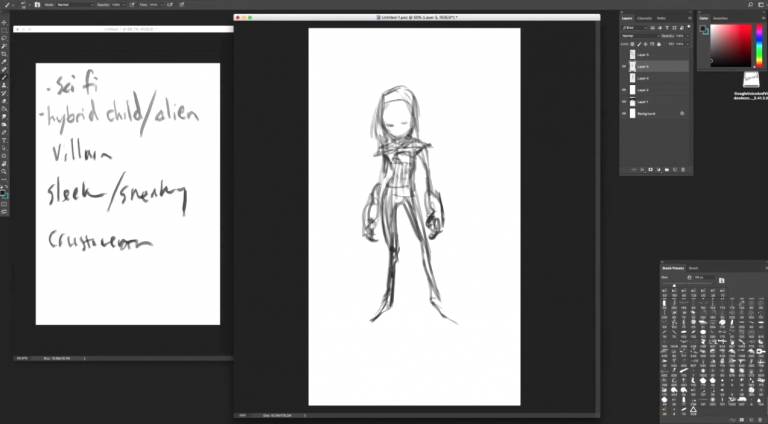
Task: Open the Brush tab beside Brush Presets
Action: [x=694, y=268]
